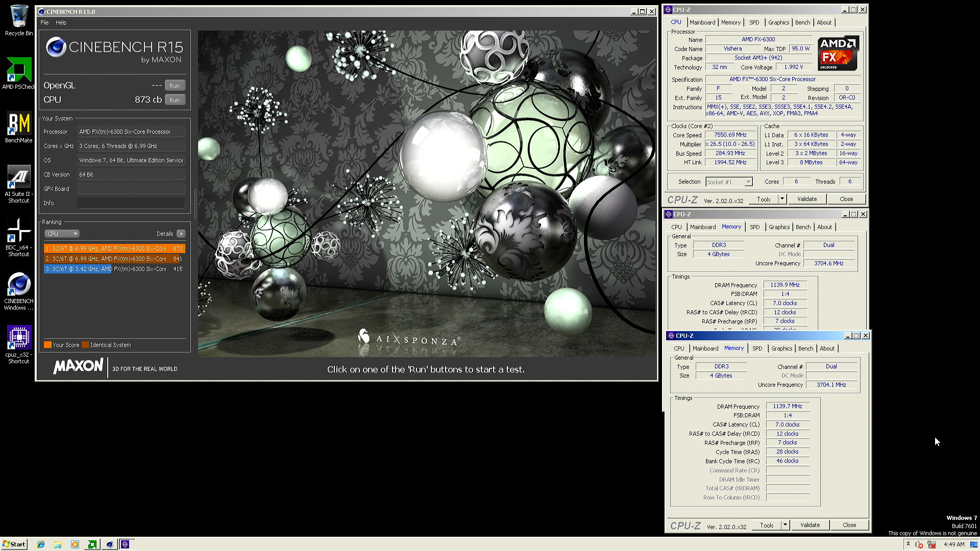Click Tools button in front CPU-Z window
The height and width of the screenshot is (551, 980).
(x=767, y=525)
